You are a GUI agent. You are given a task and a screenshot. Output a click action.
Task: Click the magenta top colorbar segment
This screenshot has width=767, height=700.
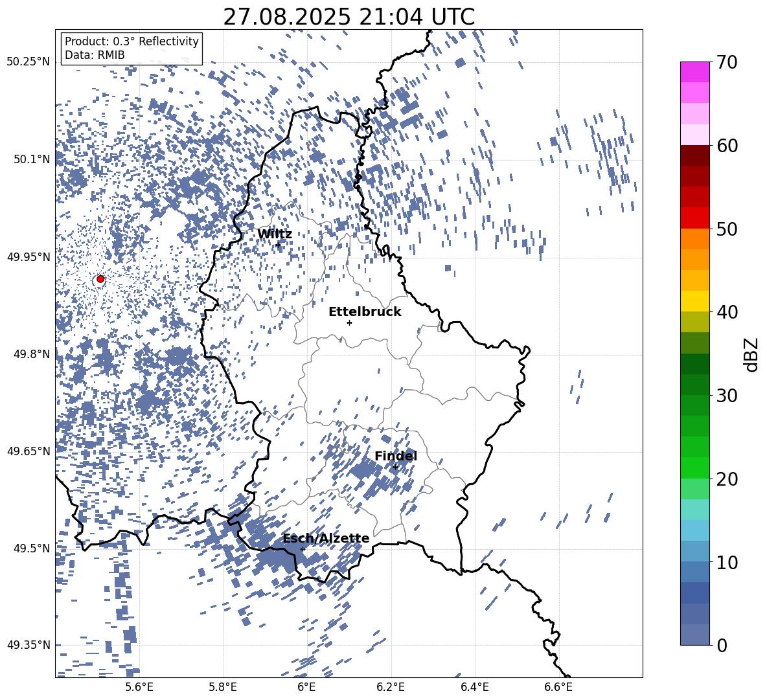(695, 72)
